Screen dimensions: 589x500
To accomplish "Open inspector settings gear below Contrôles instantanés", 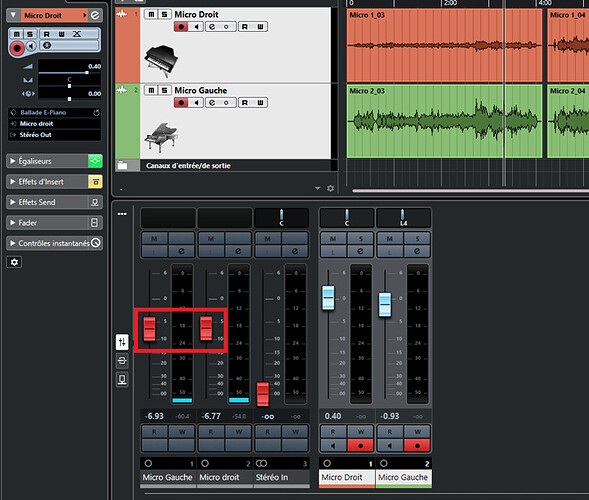I will pyautogui.click(x=14, y=262).
